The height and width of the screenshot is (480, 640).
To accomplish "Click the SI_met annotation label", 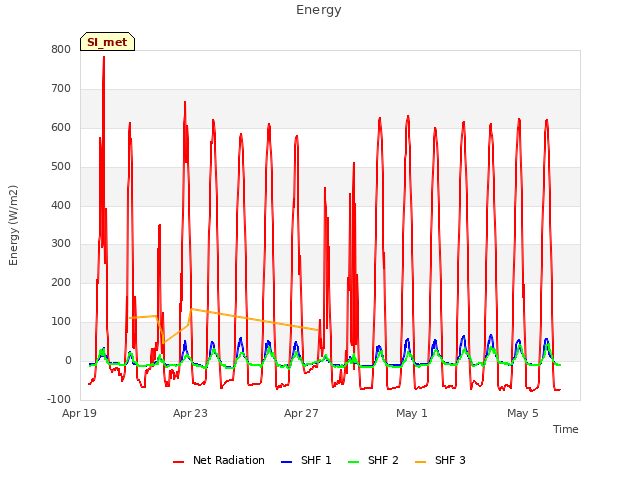I will click(x=107, y=42).
